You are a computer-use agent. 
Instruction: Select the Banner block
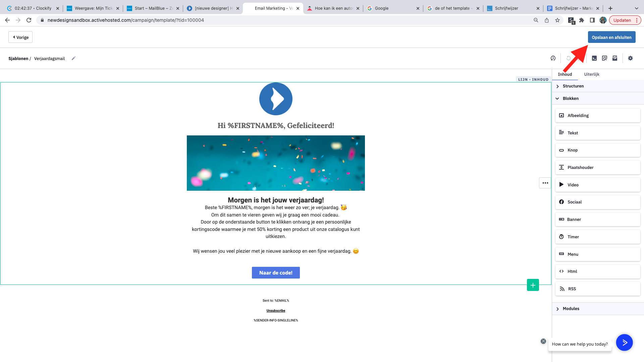point(598,220)
